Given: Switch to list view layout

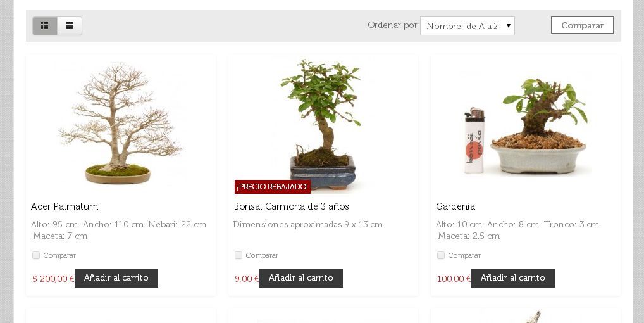Looking at the screenshot, I should pos(70,26).
